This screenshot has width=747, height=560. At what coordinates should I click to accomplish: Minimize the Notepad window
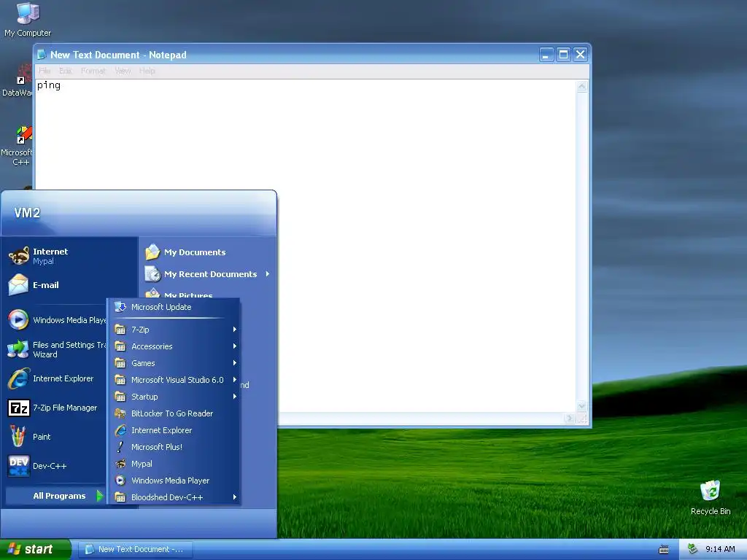[x=546, y=54]
